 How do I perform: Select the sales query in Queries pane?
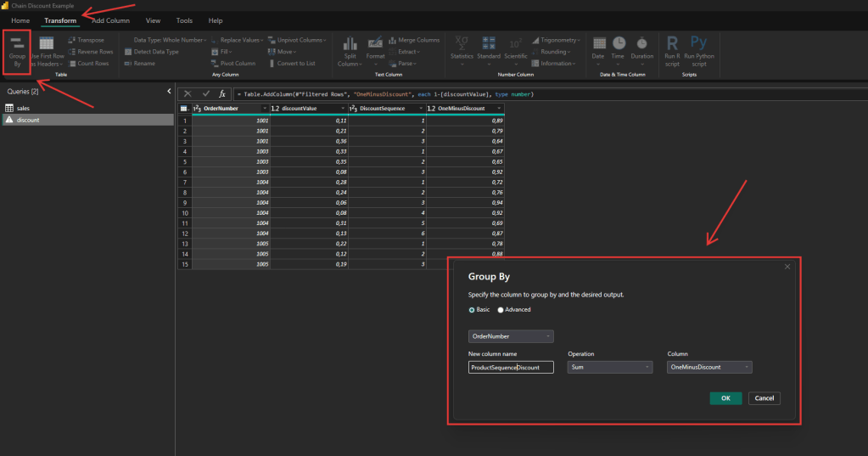tap(23, 108)
